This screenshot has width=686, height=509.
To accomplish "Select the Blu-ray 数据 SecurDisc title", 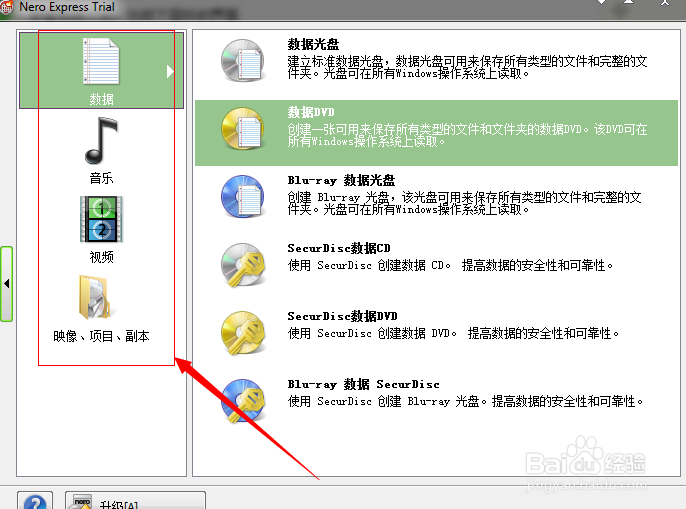I will pyautogui.click(x=364, y=384).
